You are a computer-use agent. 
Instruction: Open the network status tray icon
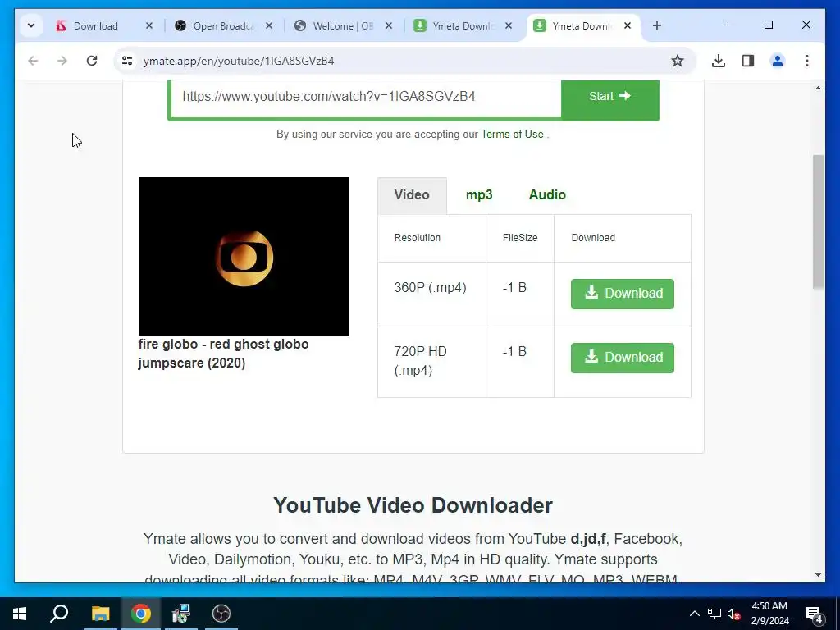pos(714,614)
